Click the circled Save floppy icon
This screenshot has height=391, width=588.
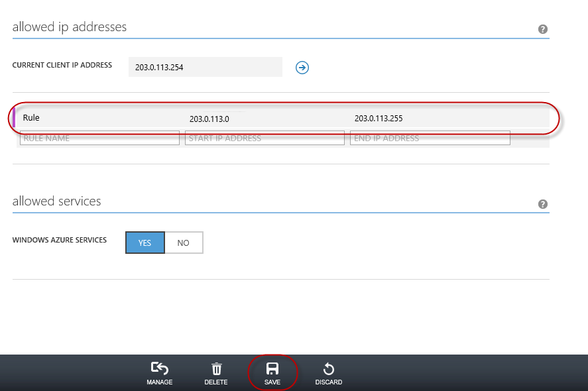(x=272, y=367)
